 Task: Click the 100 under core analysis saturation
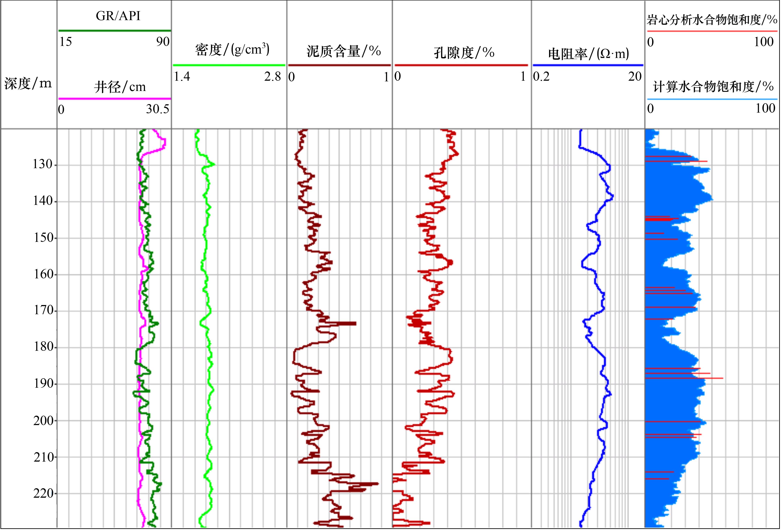click(x=764, y=42)
